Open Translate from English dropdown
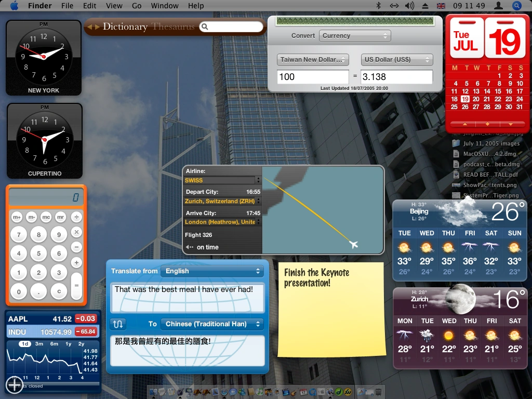 [x=212, y=271]
